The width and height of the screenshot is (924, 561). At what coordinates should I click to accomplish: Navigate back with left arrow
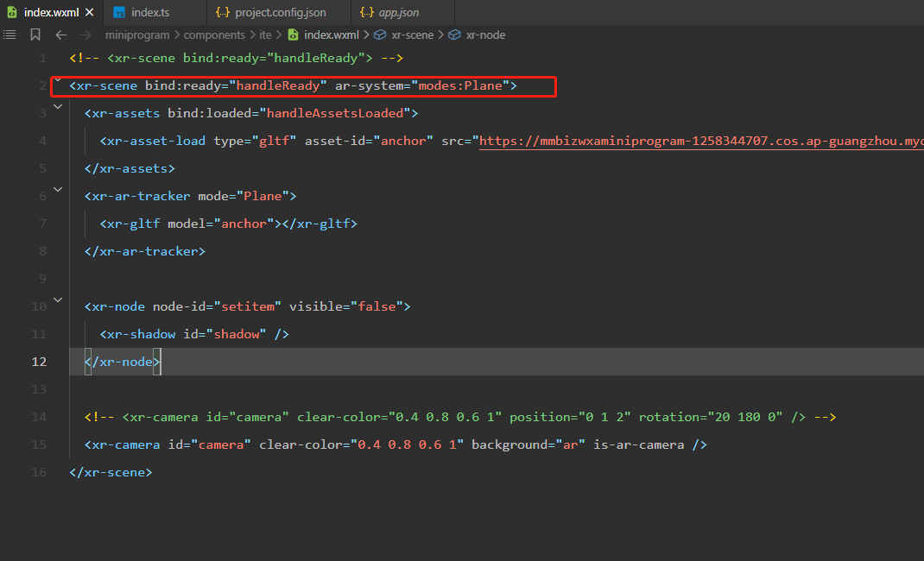tap(61, 35)
